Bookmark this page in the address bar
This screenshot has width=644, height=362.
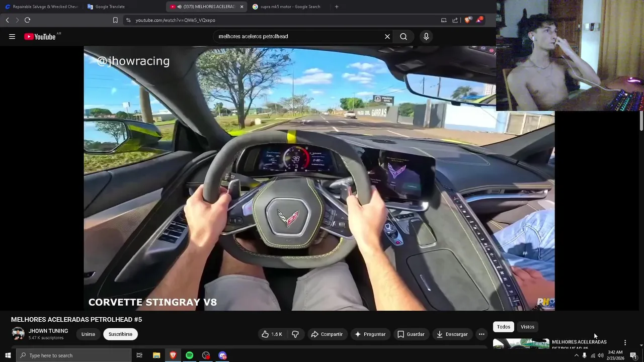(115, 20)
